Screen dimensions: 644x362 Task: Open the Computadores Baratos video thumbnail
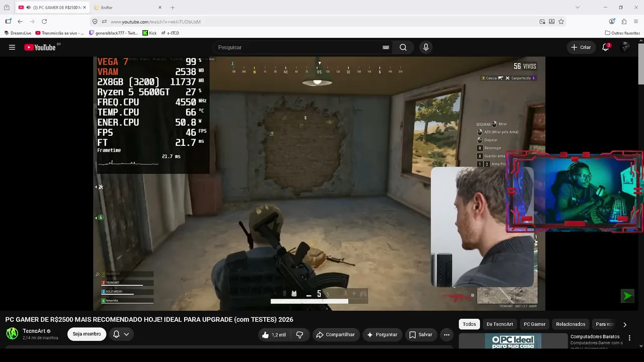513,341
